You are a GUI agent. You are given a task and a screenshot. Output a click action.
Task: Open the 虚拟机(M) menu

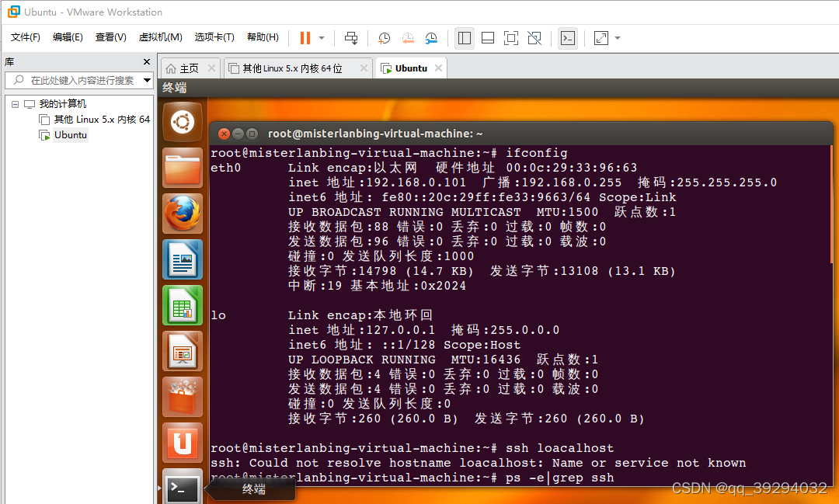pyautogui.click(x=161, y=37)
